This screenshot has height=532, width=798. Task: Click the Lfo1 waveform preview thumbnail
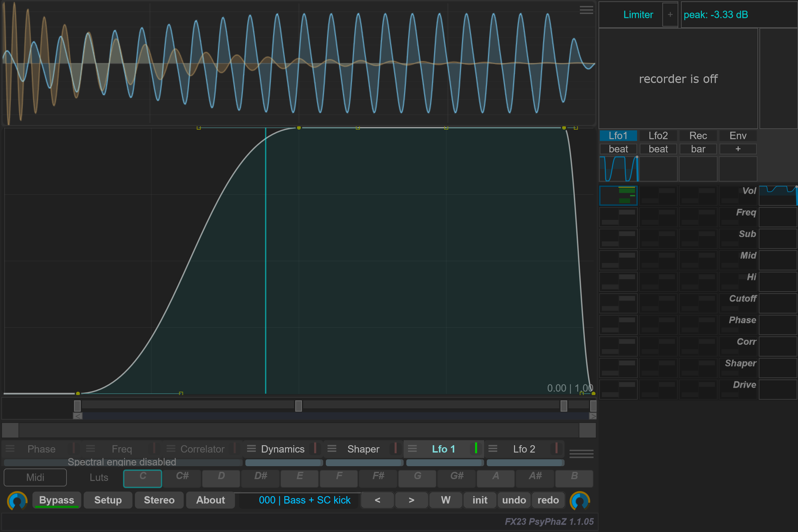(618, 169)
